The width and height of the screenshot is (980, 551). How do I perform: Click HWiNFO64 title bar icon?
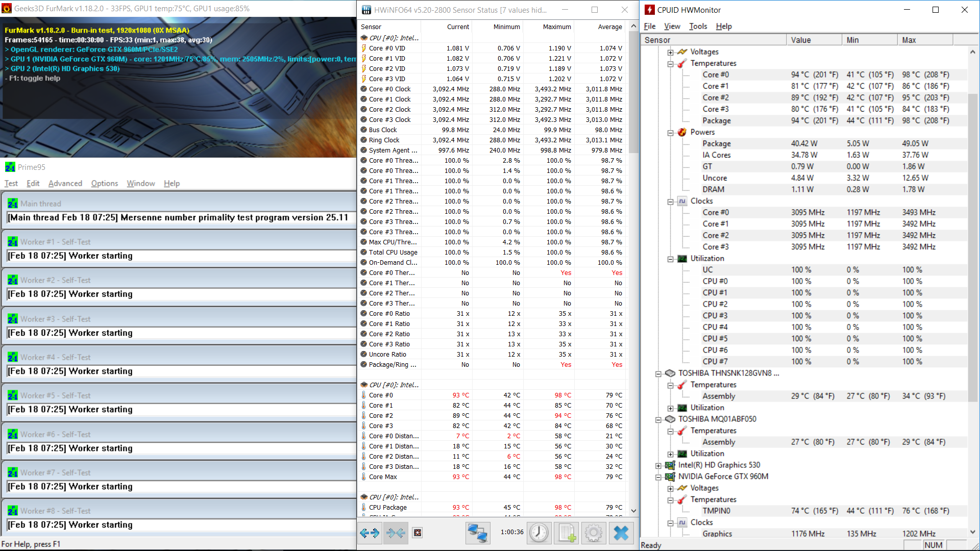[x=366, y=10]
